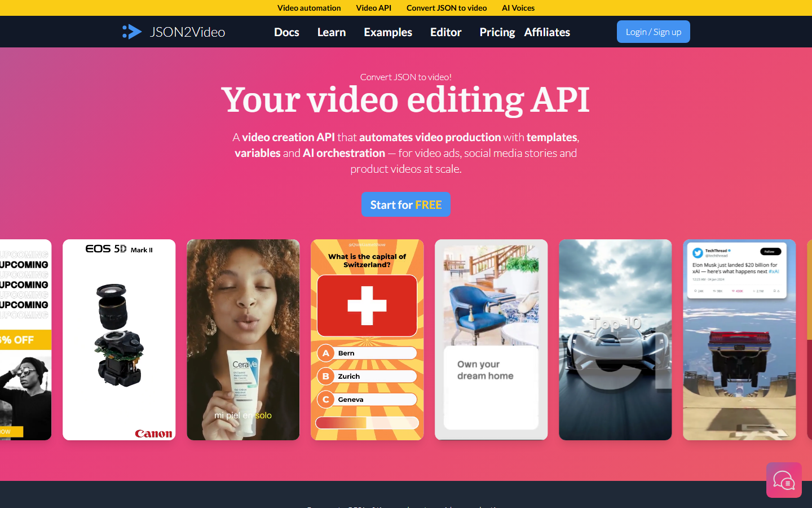Click the JSON2Video logo arrow icon
The image size is (812, 508).
(x=131, y=32)
